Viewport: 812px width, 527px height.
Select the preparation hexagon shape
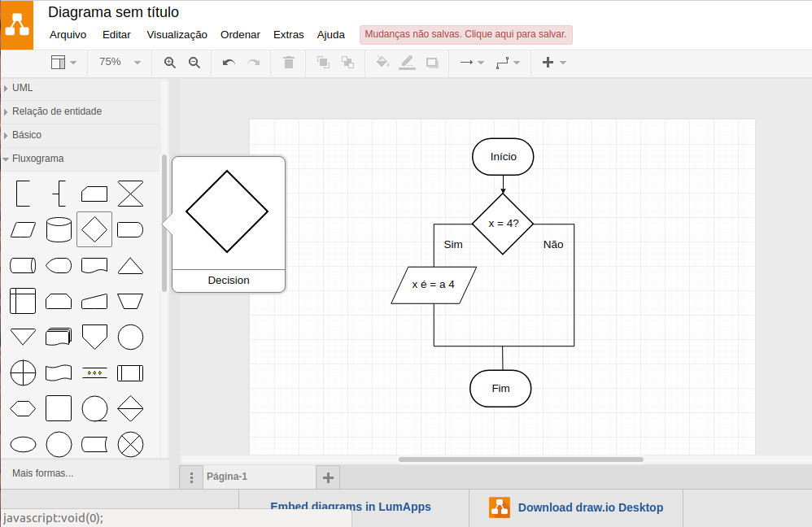click(24, 408)
